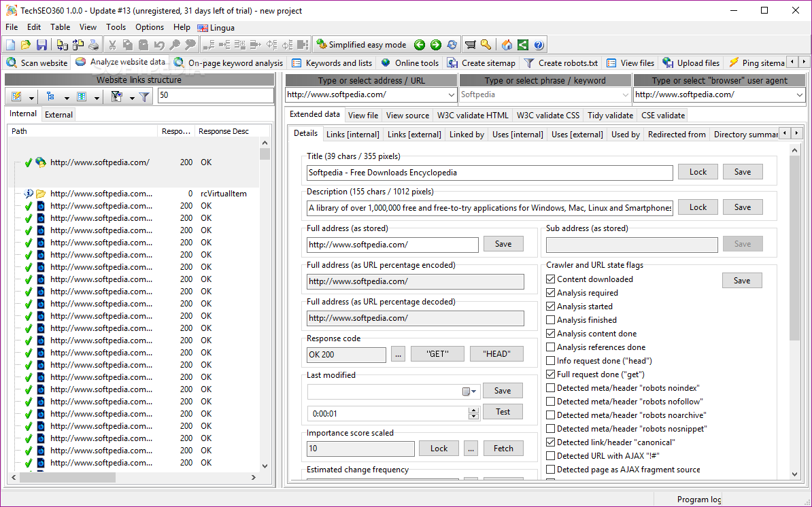The image size is (812, 507).
Task: Check the Analysis finished checkbox
Action: tap(550, 320)
